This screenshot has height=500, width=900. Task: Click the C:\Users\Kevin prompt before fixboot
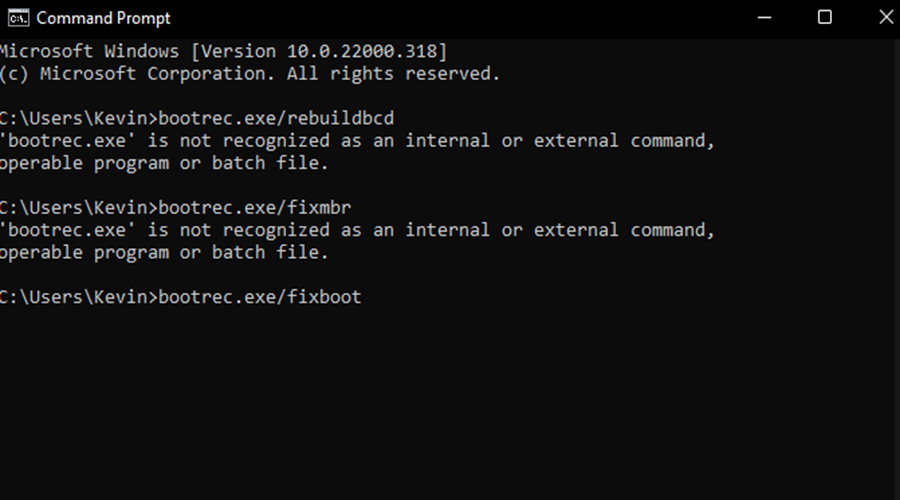click(x=79, y=297)
